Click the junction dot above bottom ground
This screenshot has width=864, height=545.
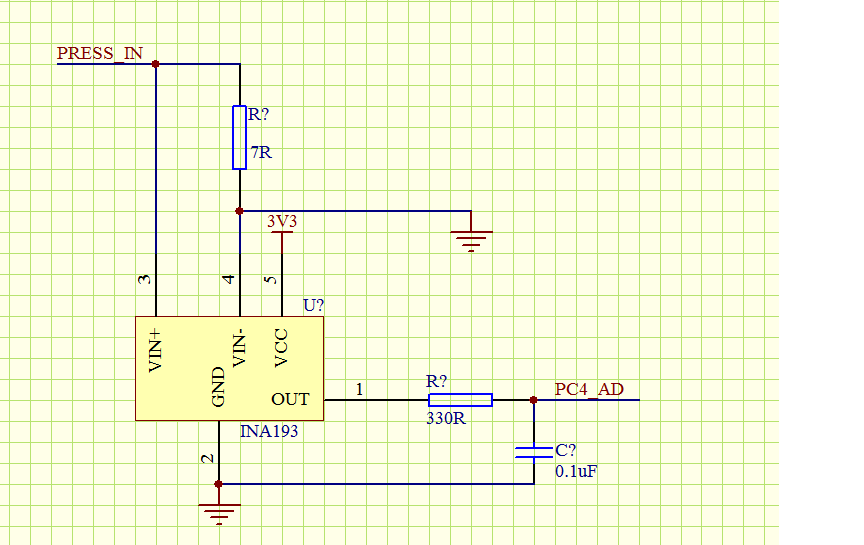click(219, 484)
